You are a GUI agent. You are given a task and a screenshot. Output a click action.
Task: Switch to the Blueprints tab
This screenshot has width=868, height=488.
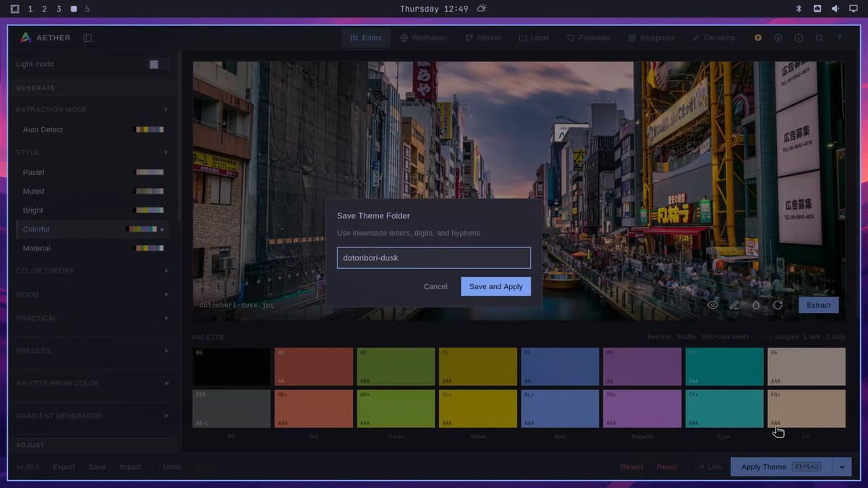(x=651, y=38)
